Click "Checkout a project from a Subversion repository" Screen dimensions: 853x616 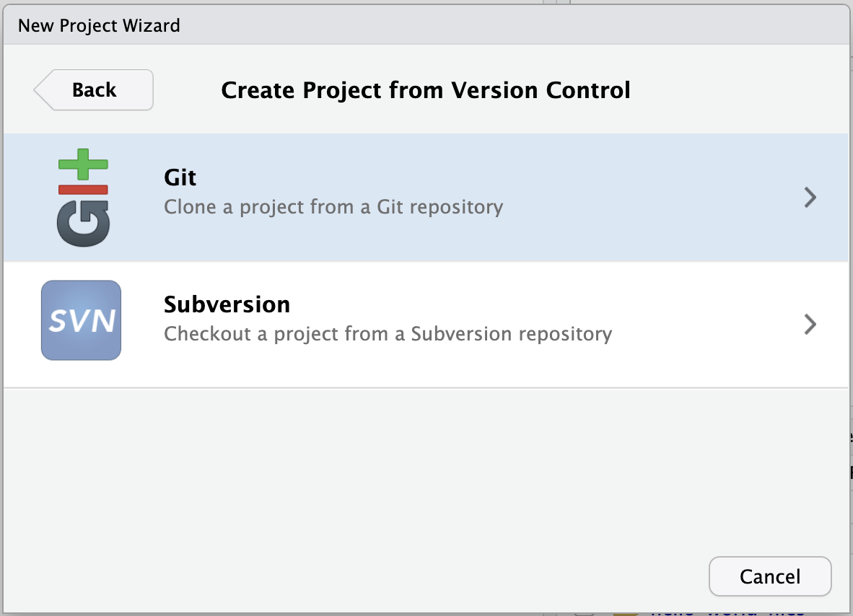388,334
